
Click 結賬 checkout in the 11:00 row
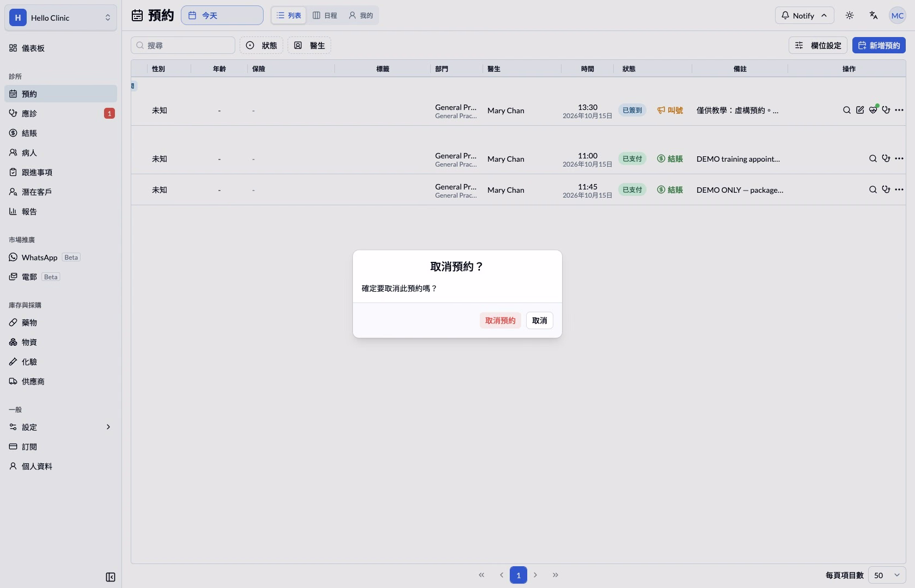pyautogui.click(x=670, y=158)
